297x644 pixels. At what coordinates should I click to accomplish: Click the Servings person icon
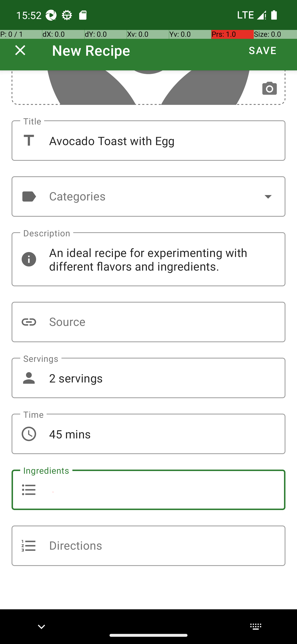(x=29, y=378)
